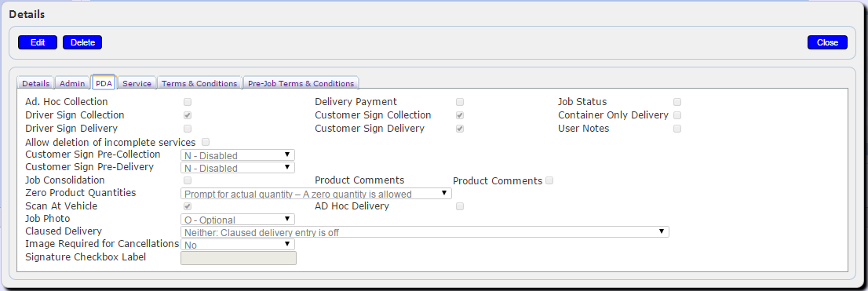Open Image Required for Cancellations dropdown
Screen dimensions: 868x291
[x=238, y=244]
